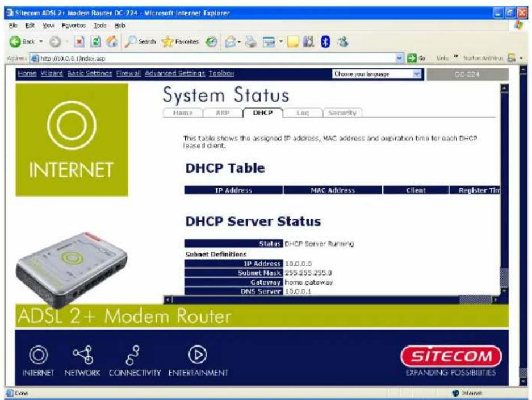Expand the Links toolbar chevron
The image size is (532, 400).
tap(456, 56)
